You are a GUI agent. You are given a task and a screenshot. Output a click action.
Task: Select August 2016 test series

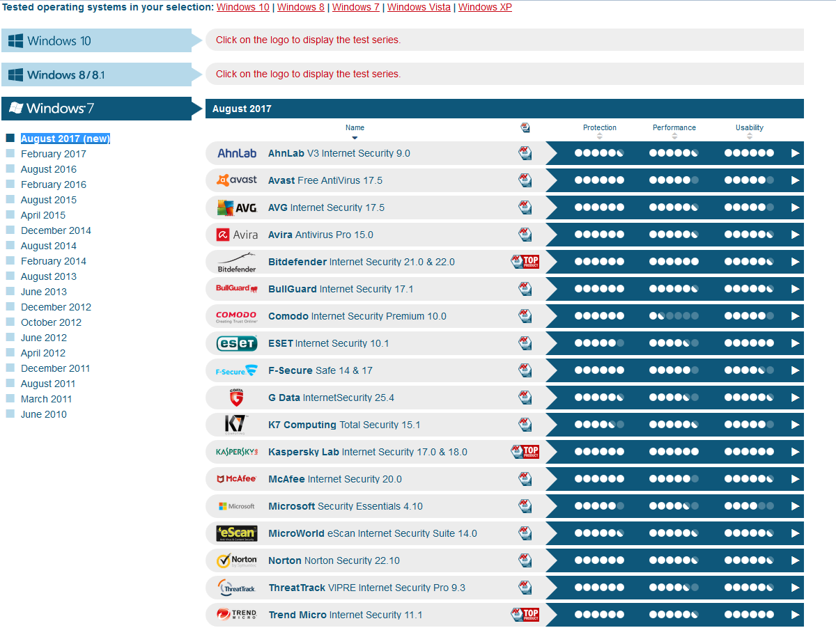(x=49, y=169)
